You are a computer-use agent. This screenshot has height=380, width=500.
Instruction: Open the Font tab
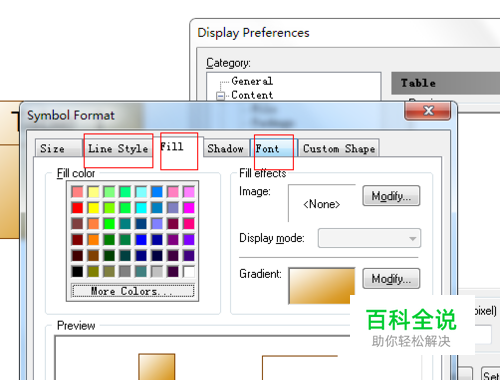[274, 148]
